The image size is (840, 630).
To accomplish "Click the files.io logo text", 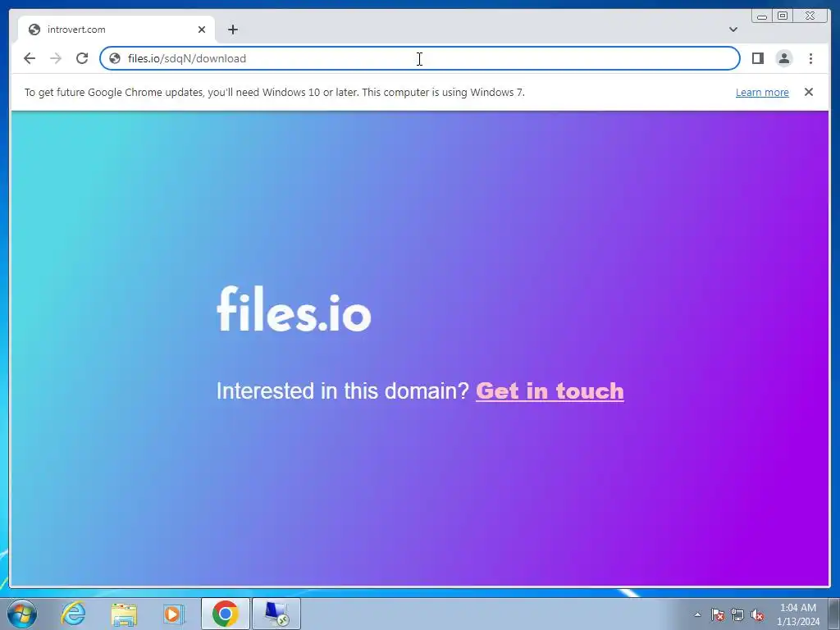I will pyautogui.click(x=294, y=308).
